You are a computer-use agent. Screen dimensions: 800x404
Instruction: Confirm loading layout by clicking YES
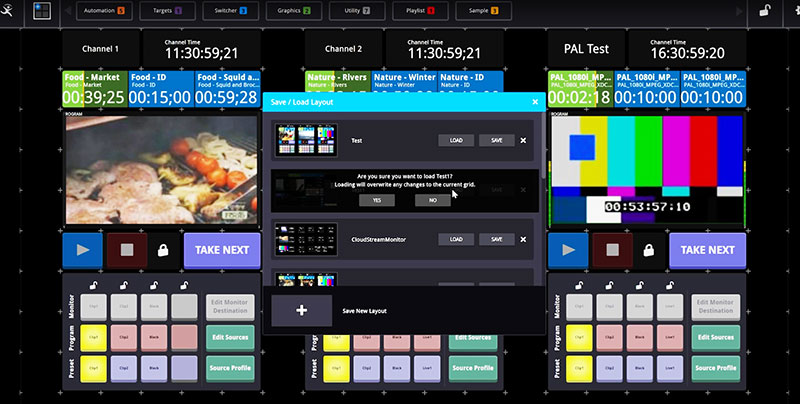(x=377, y=201)
